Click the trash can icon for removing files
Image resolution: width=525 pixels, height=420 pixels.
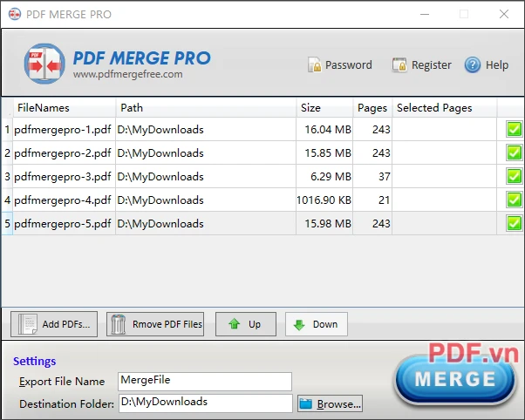pyautogui.click(x=118, y=324)
